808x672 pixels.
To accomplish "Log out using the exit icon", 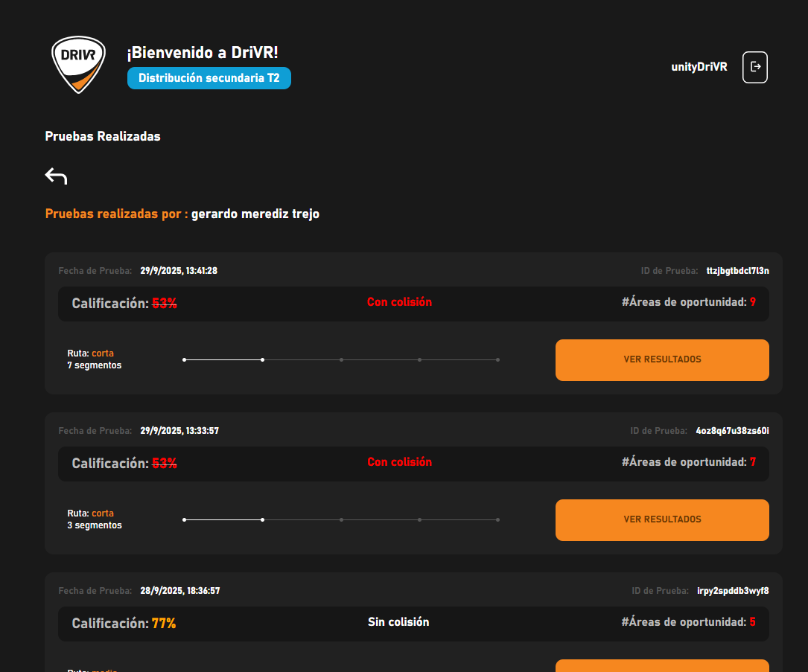I will [x=755, y=67].
